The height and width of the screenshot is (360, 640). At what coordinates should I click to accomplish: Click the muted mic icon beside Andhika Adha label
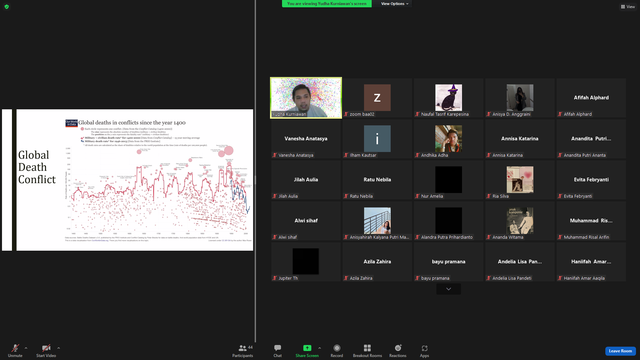click(417, 155)
